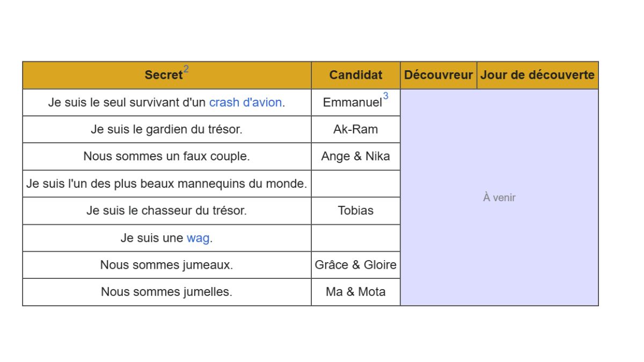Select the "Je suis le chasseur du trésor" cell

click(166, 211)
